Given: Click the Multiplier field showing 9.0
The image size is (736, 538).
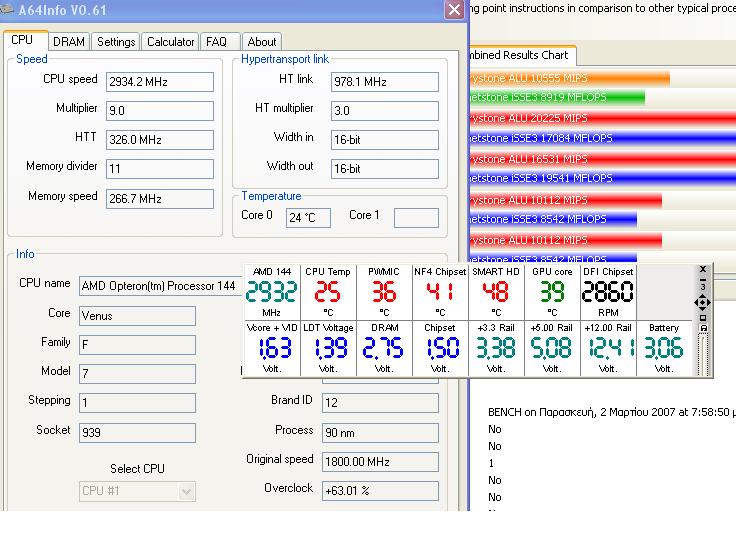Looking at the screenshot, I should (x=160, y=111).
